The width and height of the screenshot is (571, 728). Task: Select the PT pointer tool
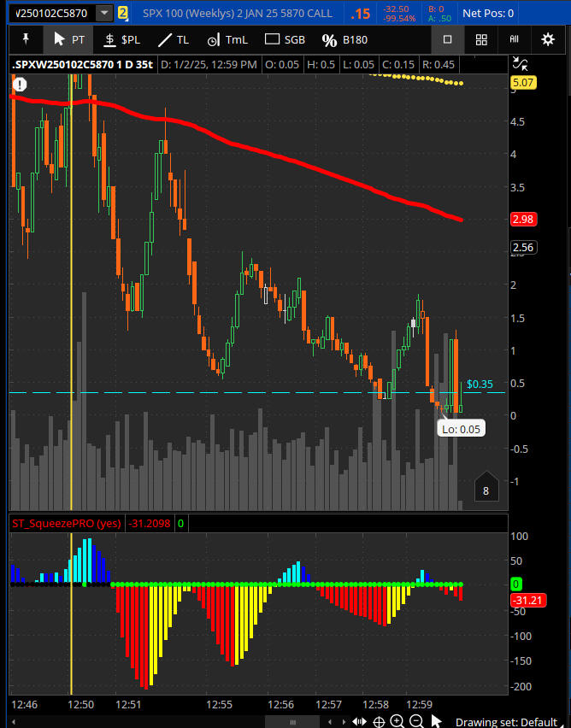coord(68,39)
